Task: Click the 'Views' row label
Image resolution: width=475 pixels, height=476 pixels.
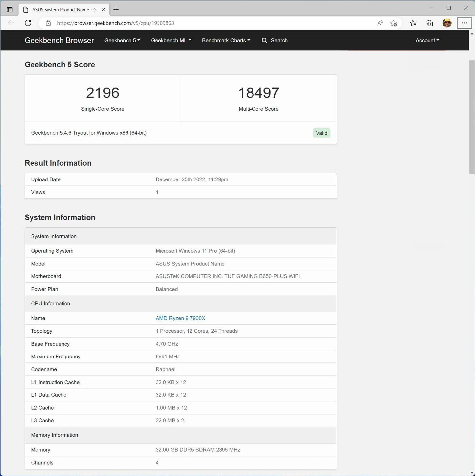Action: 38,192
